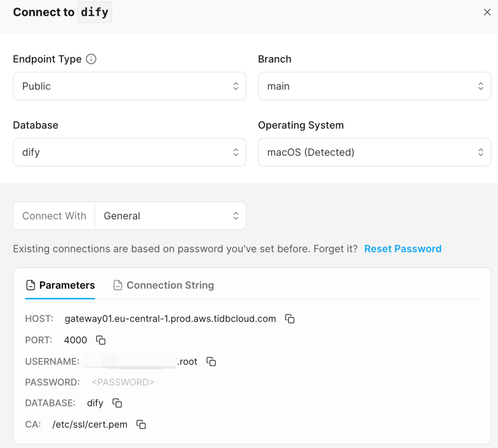Open the Database dropdown showing dify
Viewport: 498px width, 448px height.
point(129,152)
